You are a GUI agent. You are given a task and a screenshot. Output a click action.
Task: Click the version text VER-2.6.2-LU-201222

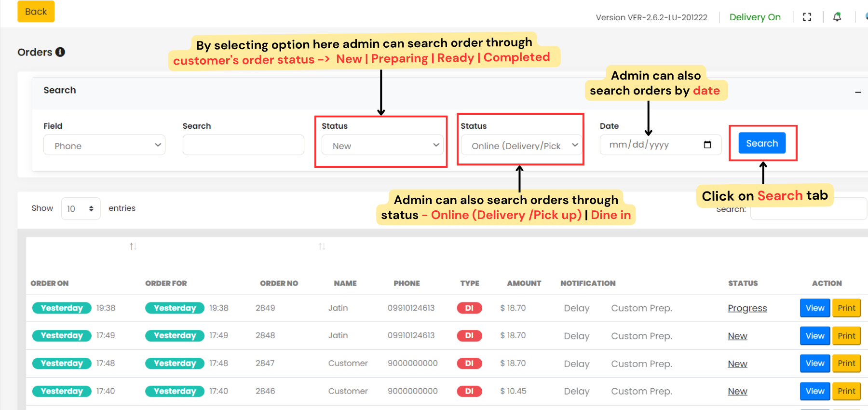(667, 17)
